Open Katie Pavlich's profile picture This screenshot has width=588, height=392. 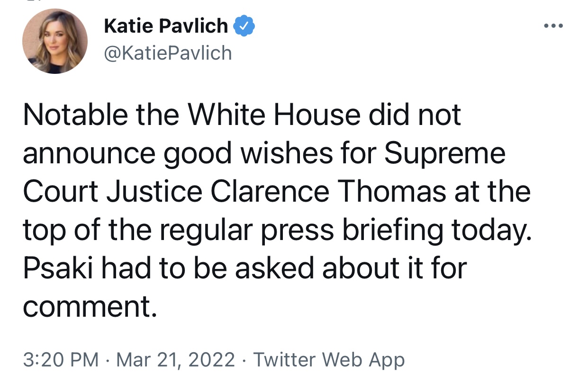point(55,41)
